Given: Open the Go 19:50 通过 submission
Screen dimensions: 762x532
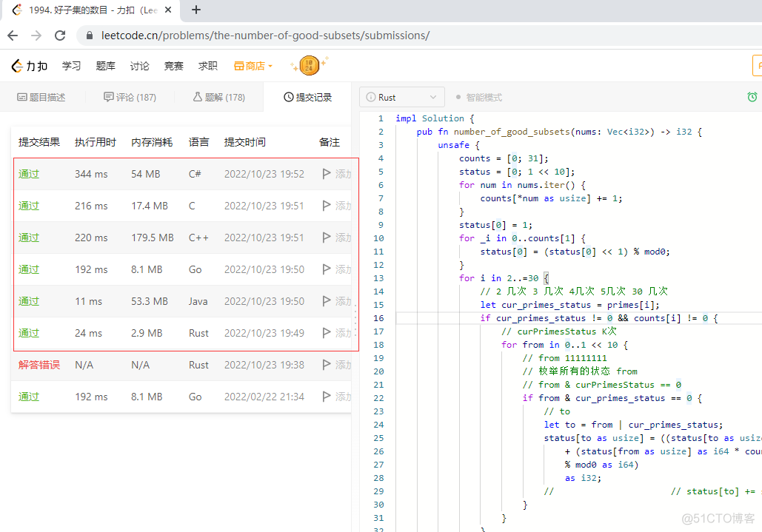Looking at the screenshot, I should coord(29,269).
